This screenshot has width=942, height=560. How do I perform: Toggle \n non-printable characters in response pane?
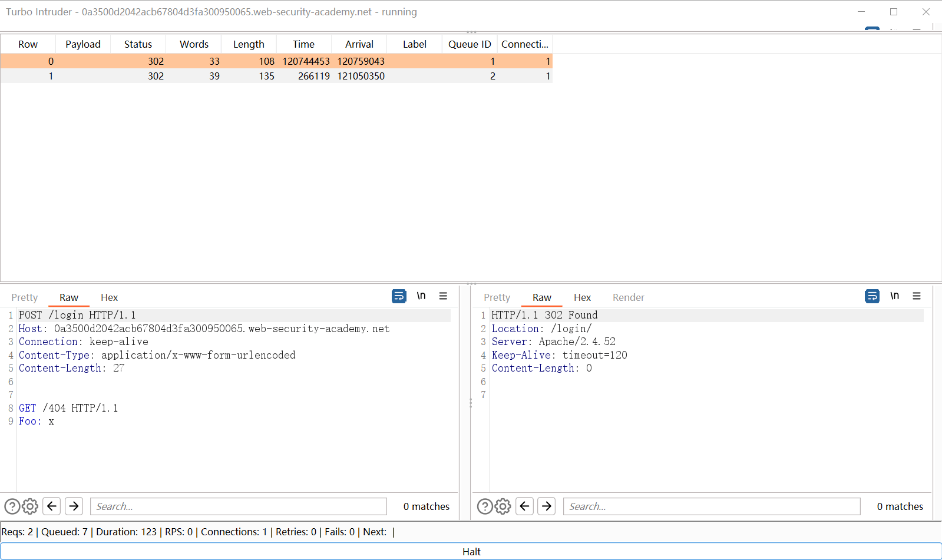894,296
